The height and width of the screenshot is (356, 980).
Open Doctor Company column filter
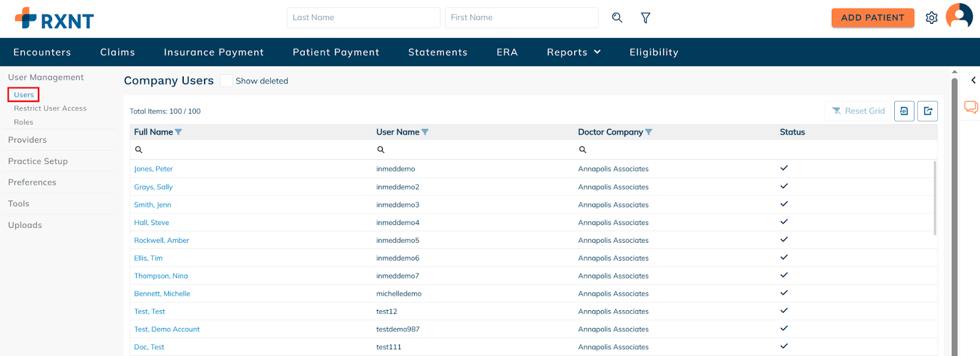[x=649, y=132]
